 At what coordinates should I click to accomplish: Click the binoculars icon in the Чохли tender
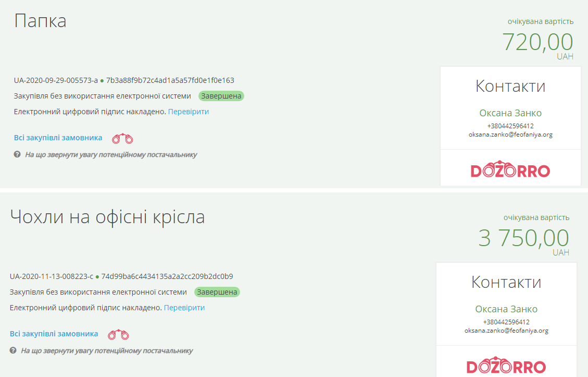(x=118, y=335)
